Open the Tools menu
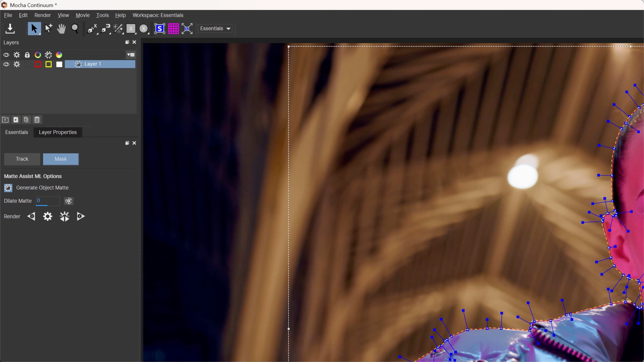 102,15
